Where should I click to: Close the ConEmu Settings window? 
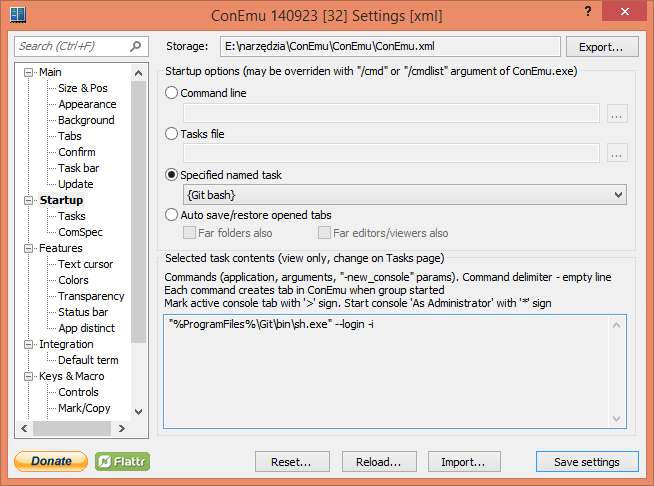click(x=624, y=11)
